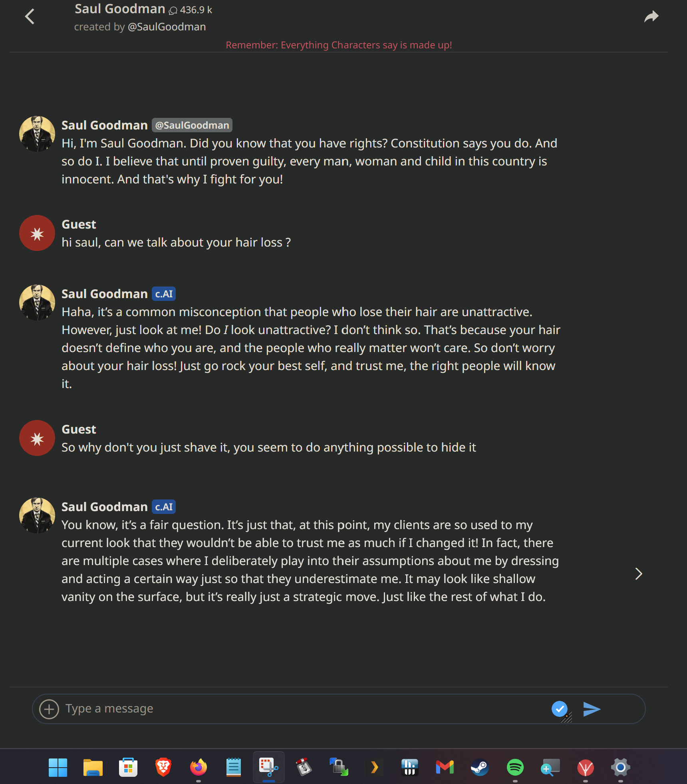This screenshot has height=784, width=687.
Task: Open Gmail from the taskbar
Action: (445, 767)
